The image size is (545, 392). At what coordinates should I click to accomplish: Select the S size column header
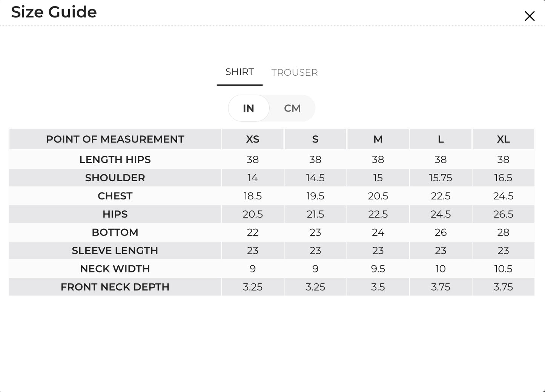pos(315,139)
